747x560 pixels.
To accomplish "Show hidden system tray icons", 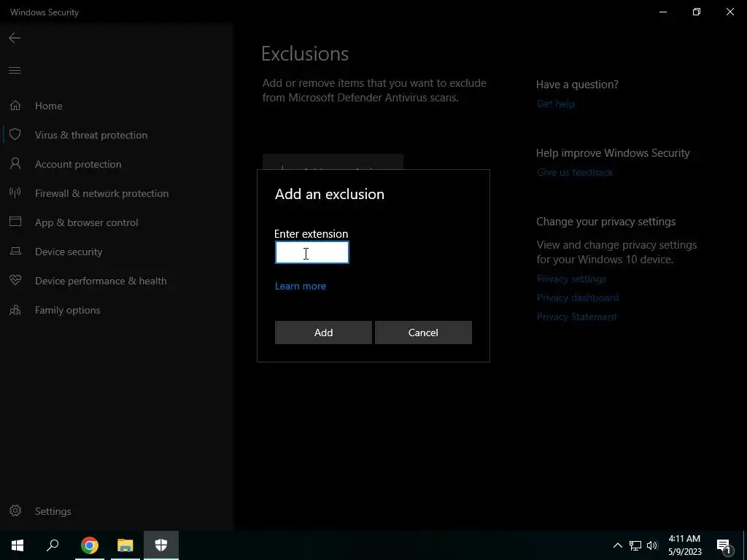I will click(617, 545).
